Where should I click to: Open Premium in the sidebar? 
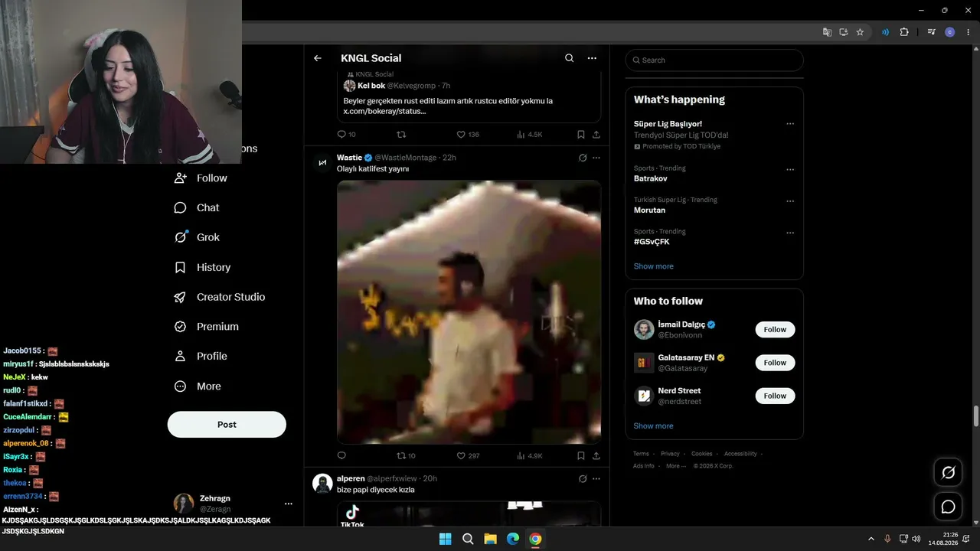pyautogui.click(x=206, y=327)
